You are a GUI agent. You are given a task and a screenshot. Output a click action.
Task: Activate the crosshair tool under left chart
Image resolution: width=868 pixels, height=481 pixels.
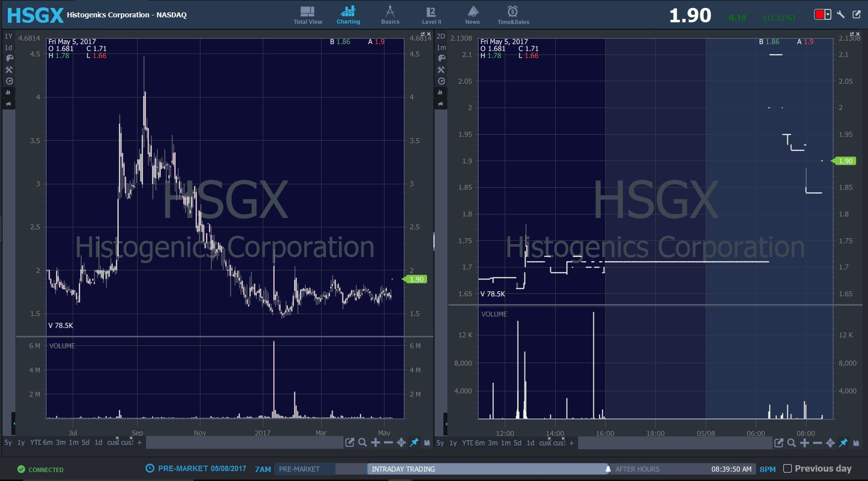[401, 442]
